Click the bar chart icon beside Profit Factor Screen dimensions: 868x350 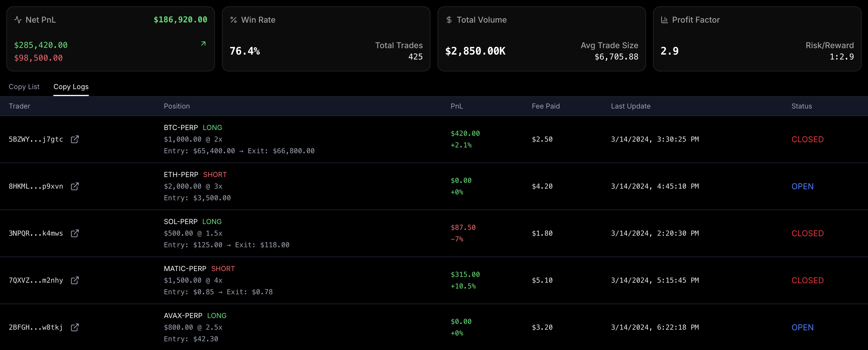click(x=664, y=19)
